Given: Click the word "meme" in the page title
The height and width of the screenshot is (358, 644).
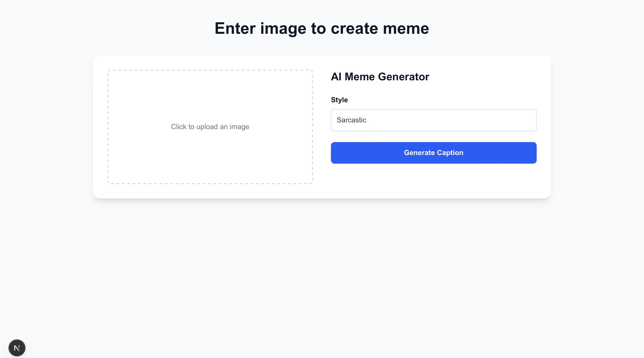Looking at the screenshot, I should [406, 28].
